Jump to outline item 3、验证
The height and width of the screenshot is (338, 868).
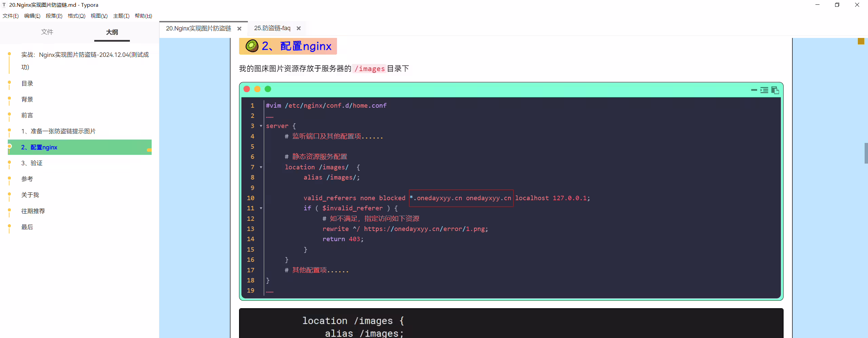pos(32,163)
